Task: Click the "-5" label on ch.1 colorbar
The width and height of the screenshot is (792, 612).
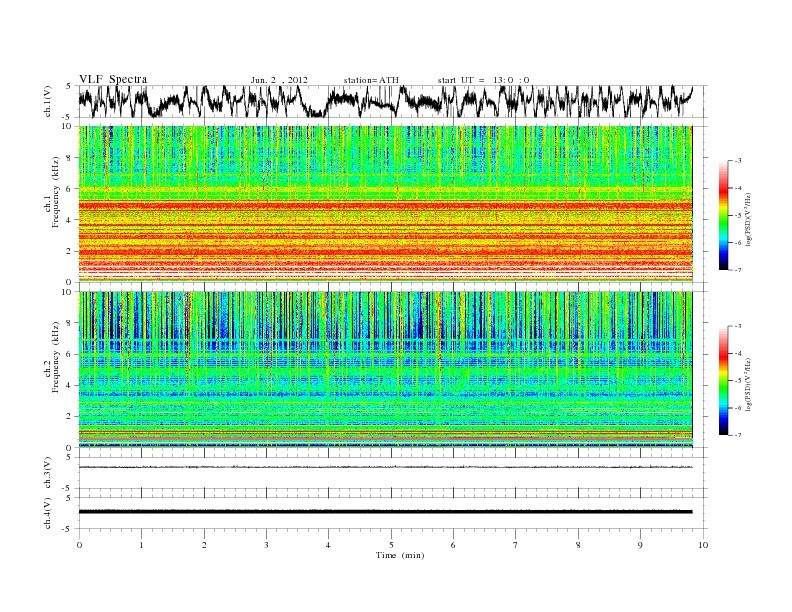Action: coord(738,215)
